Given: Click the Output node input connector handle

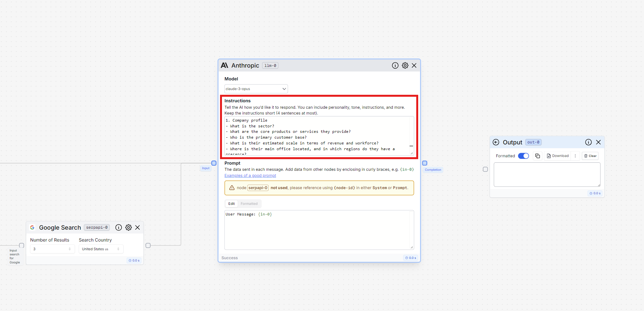Looking at the screenshot, I should pos(485,169).
